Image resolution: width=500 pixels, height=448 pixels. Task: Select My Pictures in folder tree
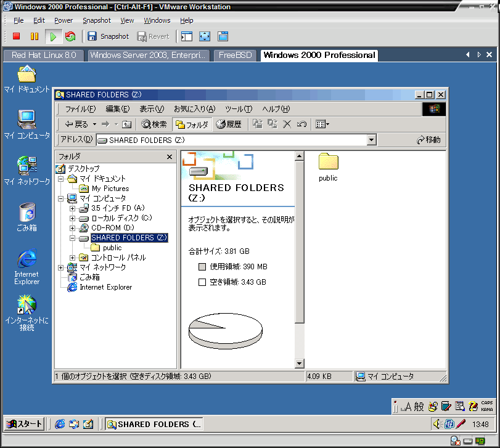[110, 189]
